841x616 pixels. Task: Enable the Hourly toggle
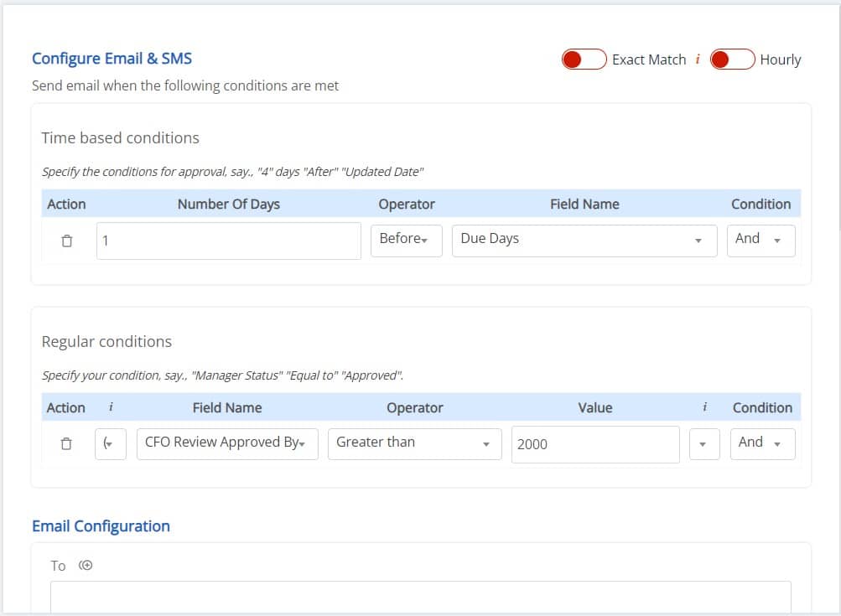(x=732, y=59)
